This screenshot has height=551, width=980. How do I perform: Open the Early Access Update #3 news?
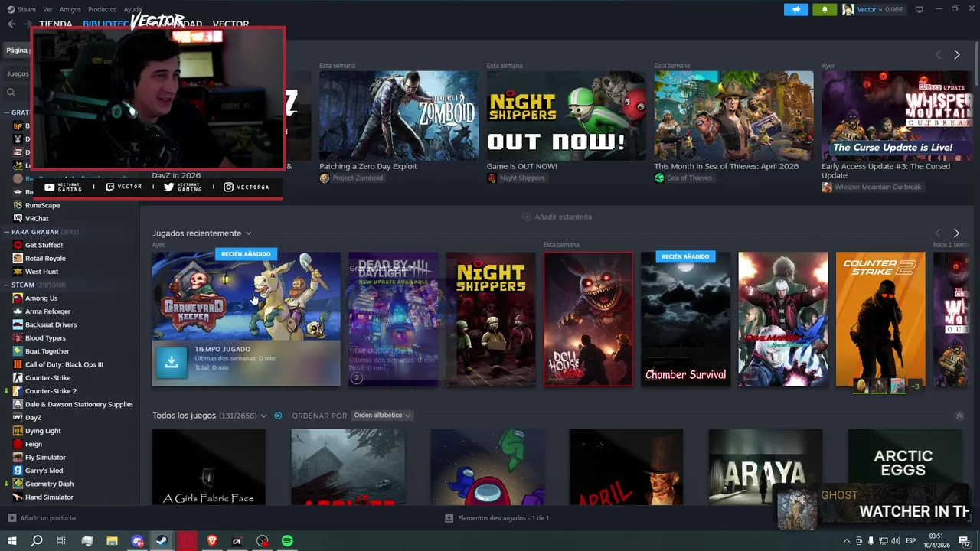[897, 116]
